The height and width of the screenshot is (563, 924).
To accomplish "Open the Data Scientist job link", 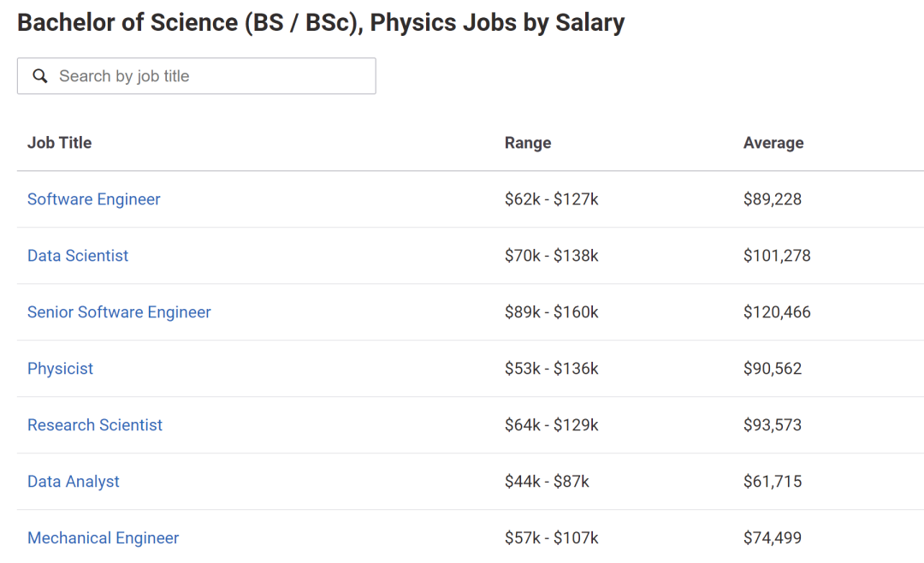I will coord(78,256).
